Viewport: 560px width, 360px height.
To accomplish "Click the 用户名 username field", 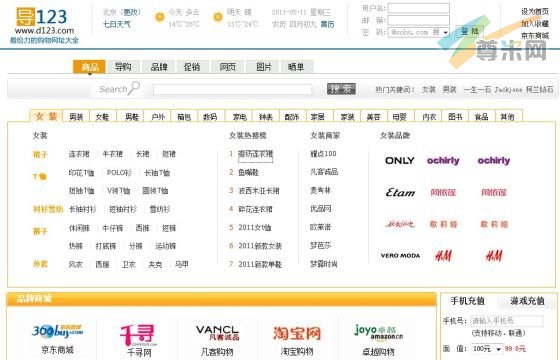I will click(419, 8).
